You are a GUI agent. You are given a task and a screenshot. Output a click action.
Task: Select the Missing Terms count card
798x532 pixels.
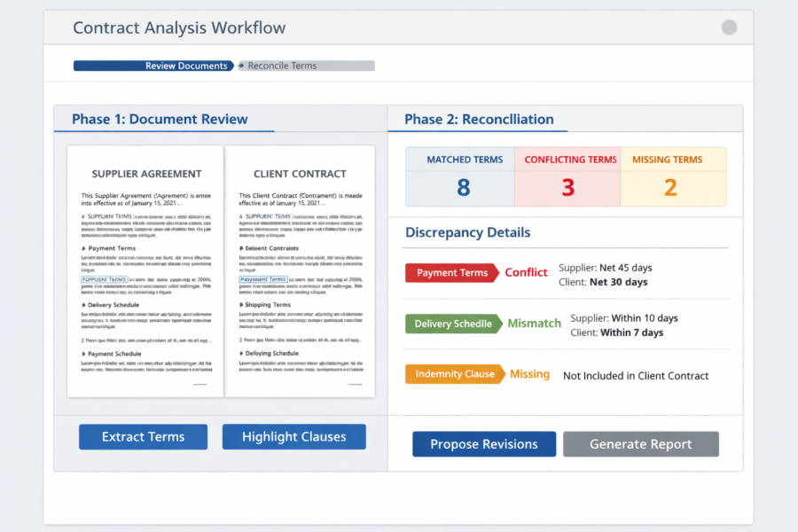673,176
